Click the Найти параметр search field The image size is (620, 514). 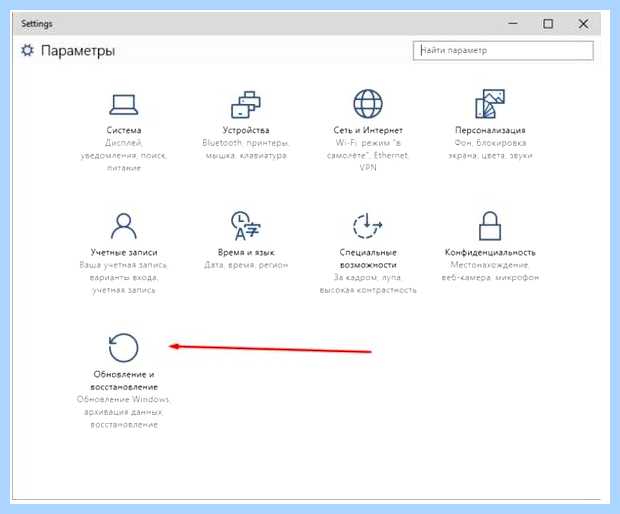503,51
